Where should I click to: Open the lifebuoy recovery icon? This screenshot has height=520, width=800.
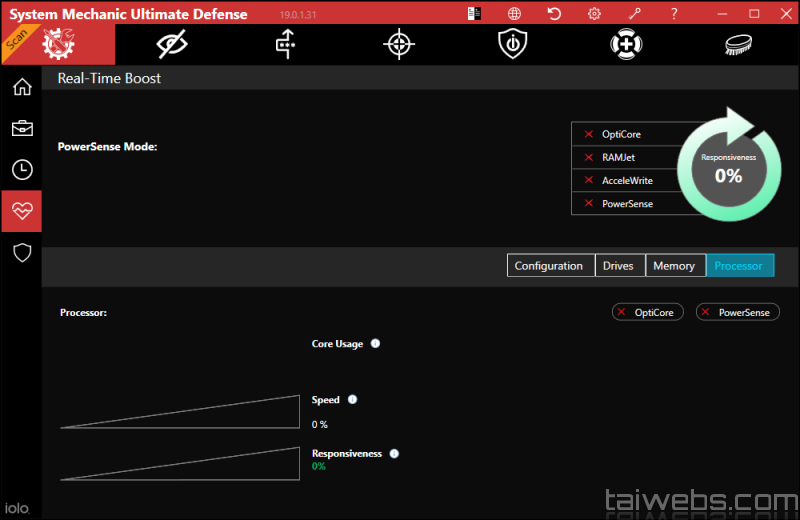coord(626,44)
